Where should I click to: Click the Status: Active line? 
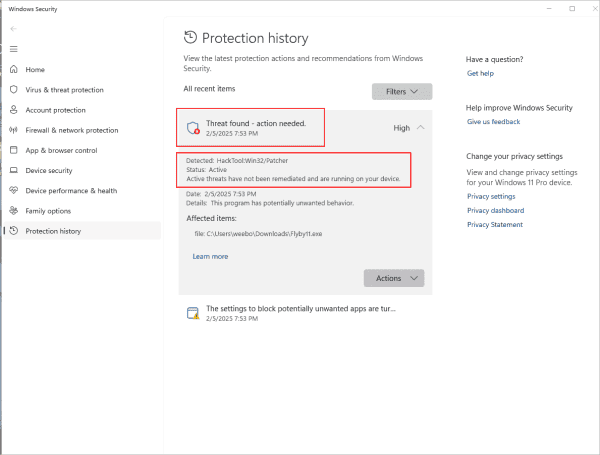[206, 170]
